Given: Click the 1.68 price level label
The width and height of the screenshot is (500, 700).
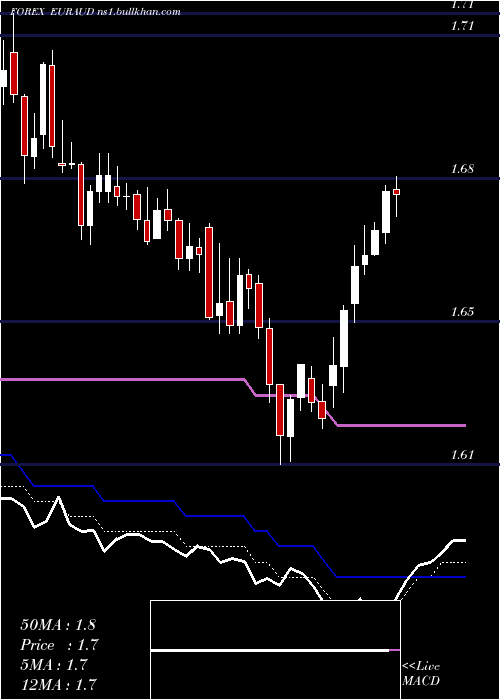Looking at the screenshot, I should point(462,169).
